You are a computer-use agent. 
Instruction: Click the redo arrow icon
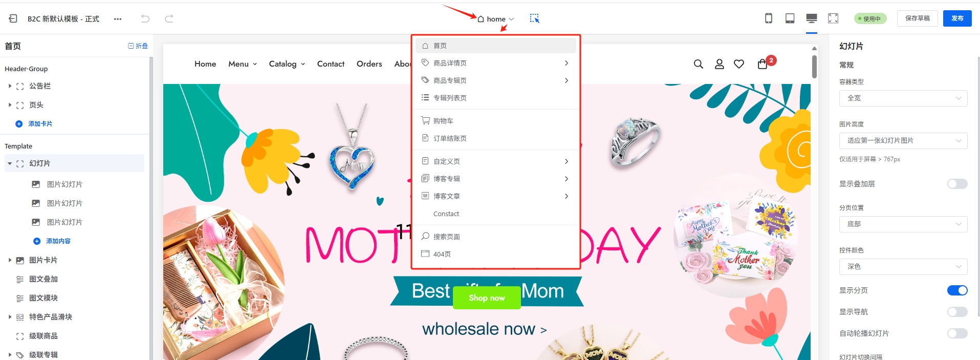(x=169, y=18)
